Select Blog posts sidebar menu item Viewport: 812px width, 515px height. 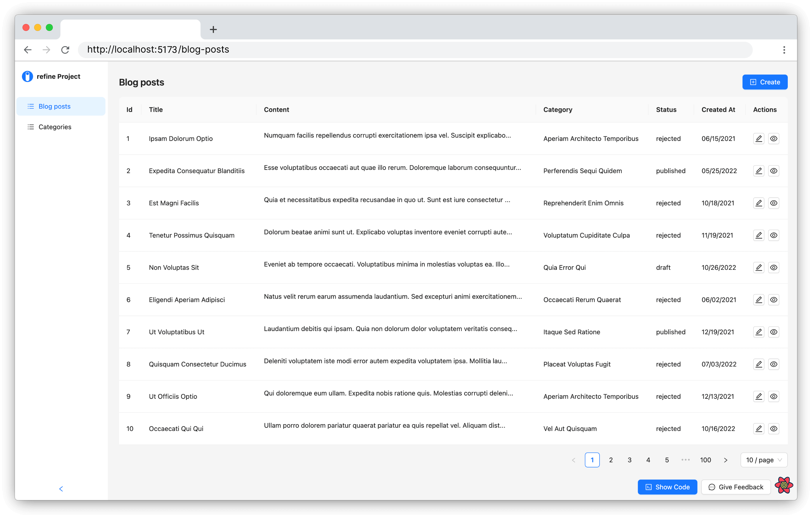click(55, 107)
